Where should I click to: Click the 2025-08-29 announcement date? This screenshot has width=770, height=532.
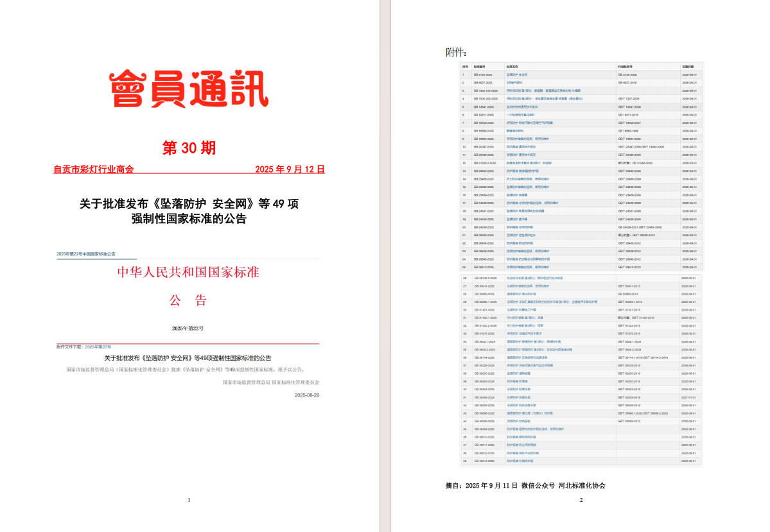coord(306,395)
